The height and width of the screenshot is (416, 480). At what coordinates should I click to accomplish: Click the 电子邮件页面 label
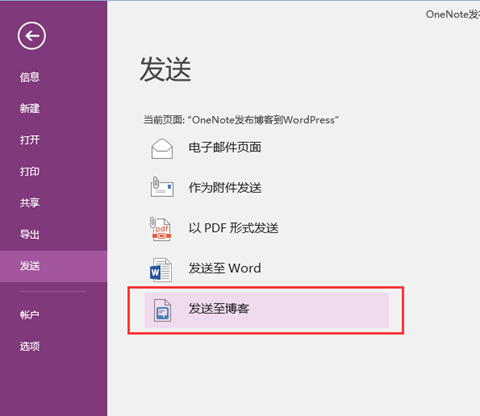tap(225, 147)
